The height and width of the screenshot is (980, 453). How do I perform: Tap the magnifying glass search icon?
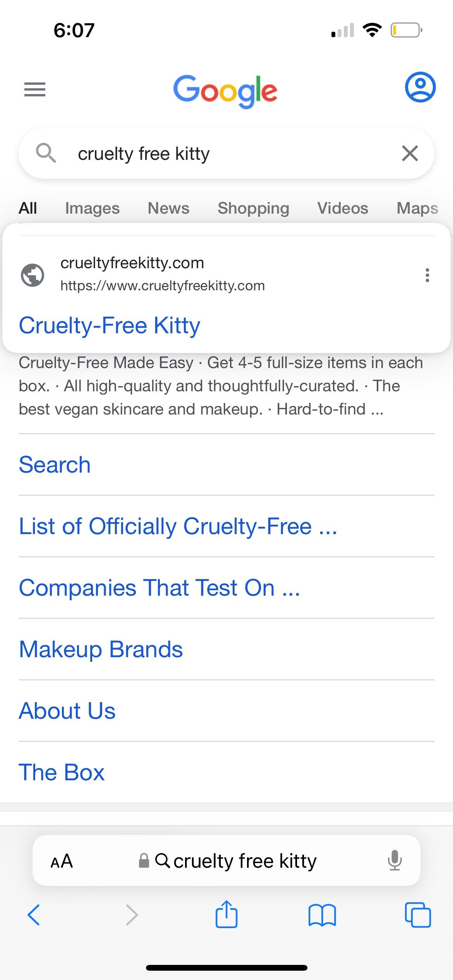(46, 153)
